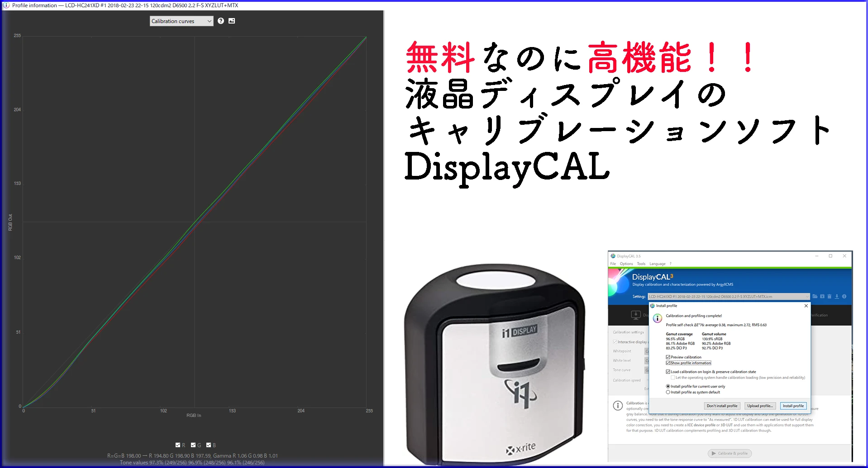Click the R=G=B 198.00 status line

coord(192,456)
